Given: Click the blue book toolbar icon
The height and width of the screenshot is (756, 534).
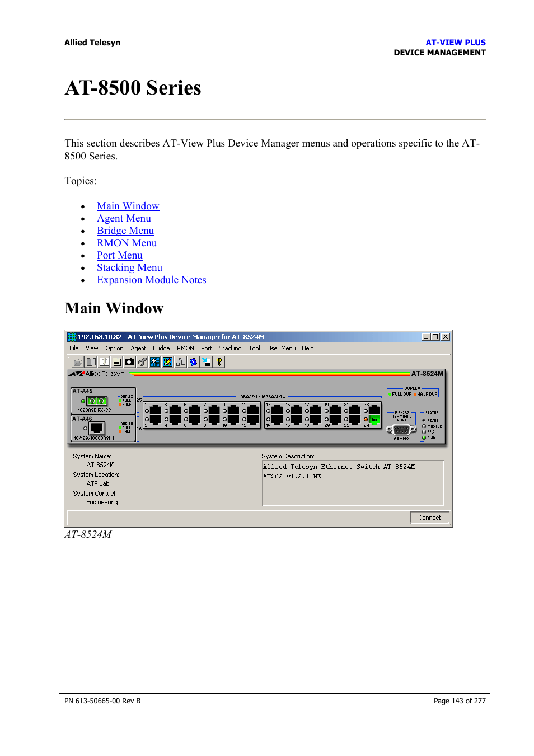Looking at the screenshot, I should tap(194, 362).
